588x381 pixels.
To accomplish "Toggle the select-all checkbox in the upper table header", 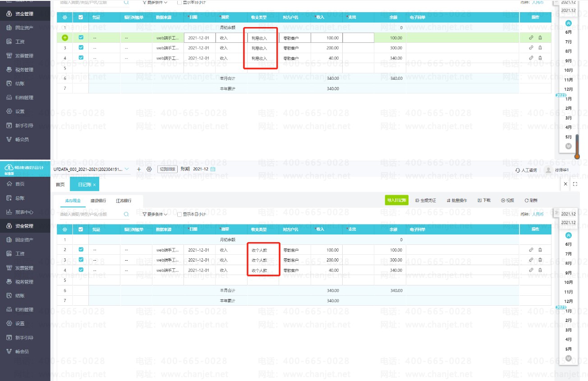I will click(x=81, y=17).
